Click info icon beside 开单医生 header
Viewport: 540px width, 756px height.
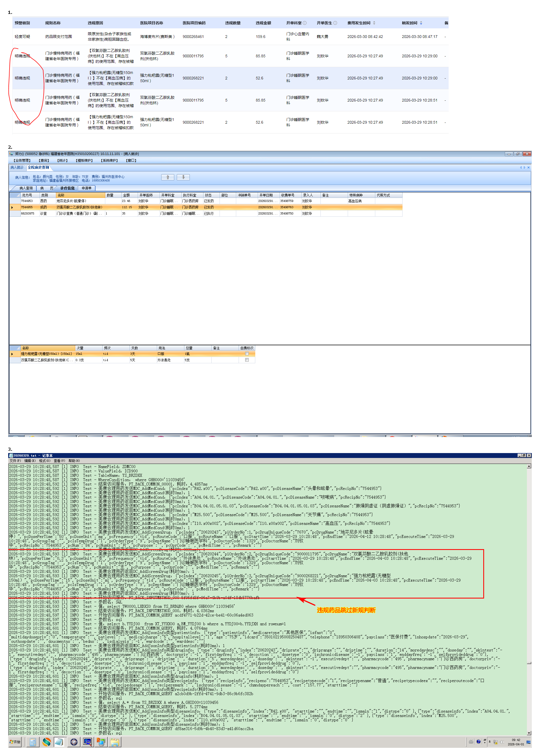point(335,23)
